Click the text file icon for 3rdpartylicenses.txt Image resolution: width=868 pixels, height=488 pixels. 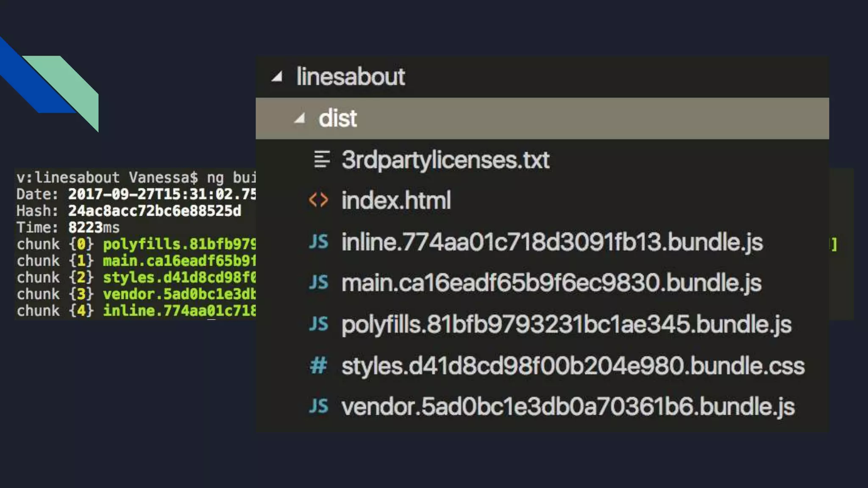click(x=322, y=160)
